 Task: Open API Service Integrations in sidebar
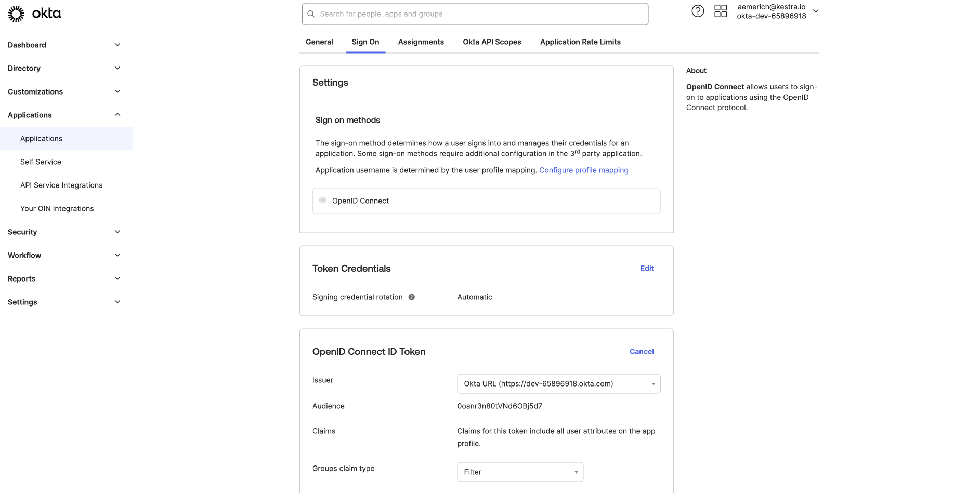[61, 185]
